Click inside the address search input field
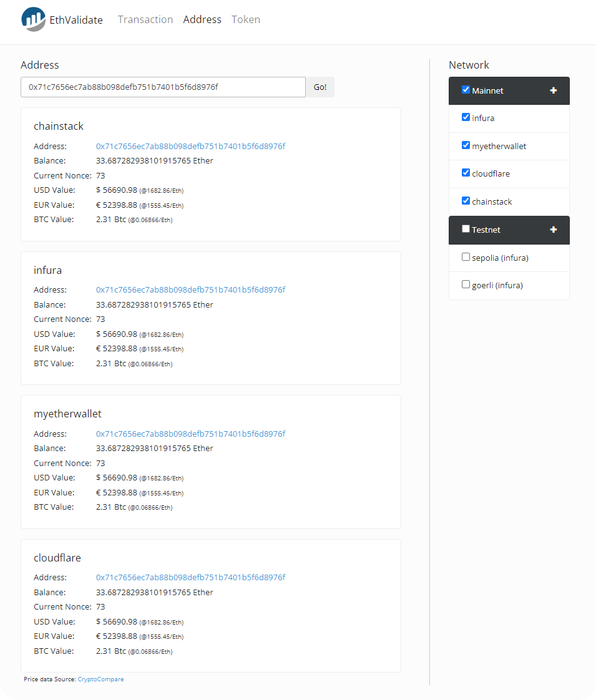This screenshot has width=596, height=700. (162, 87)
